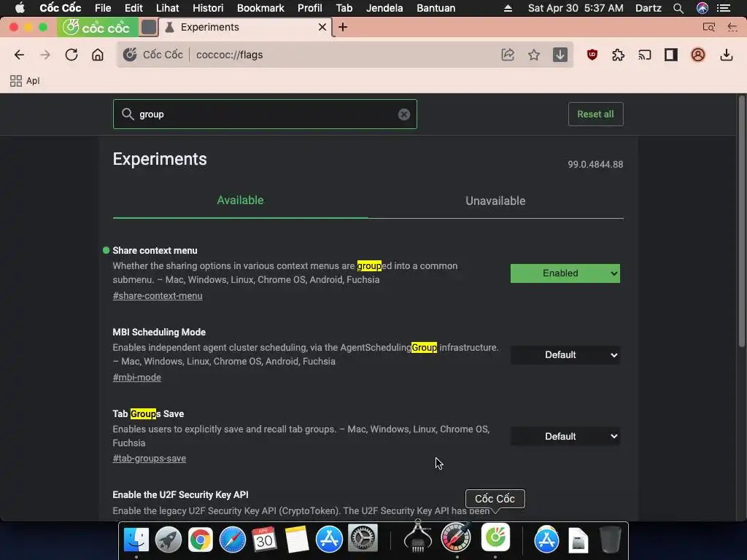This screenshot has width=747, height=560.
Task: Switch to the Available tab
Action: (240, 201)
